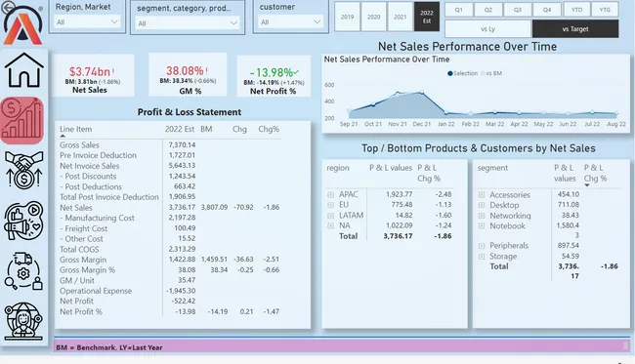Screen dimensions: 635x364
Task: Switch benchmark to vs LY
Action: (488, 29)
